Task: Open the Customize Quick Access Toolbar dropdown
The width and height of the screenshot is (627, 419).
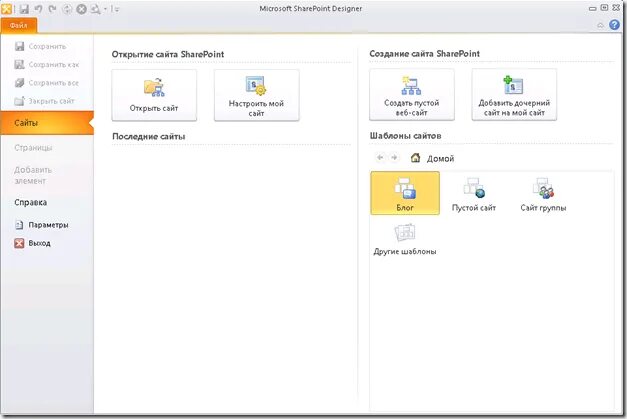Action: pyautogui.click(x=116, y=9)
